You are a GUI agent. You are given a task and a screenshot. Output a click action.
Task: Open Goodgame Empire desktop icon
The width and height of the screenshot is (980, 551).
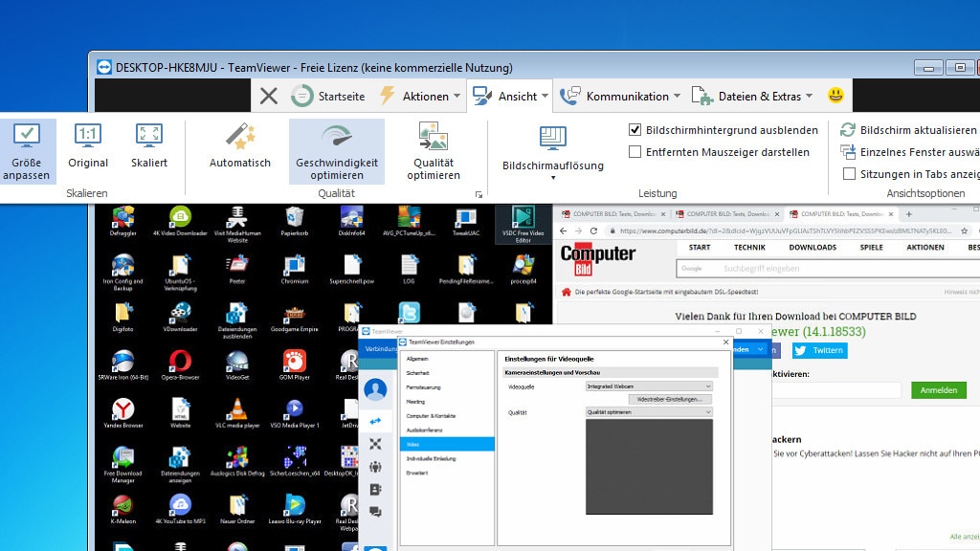click(294, 318)
